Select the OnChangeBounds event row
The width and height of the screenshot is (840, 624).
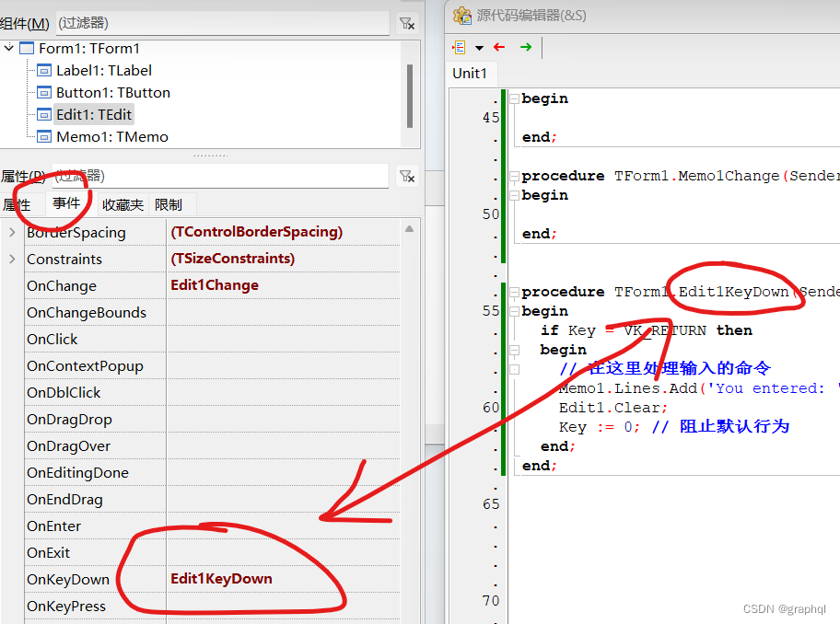click(x=212, y=313)
